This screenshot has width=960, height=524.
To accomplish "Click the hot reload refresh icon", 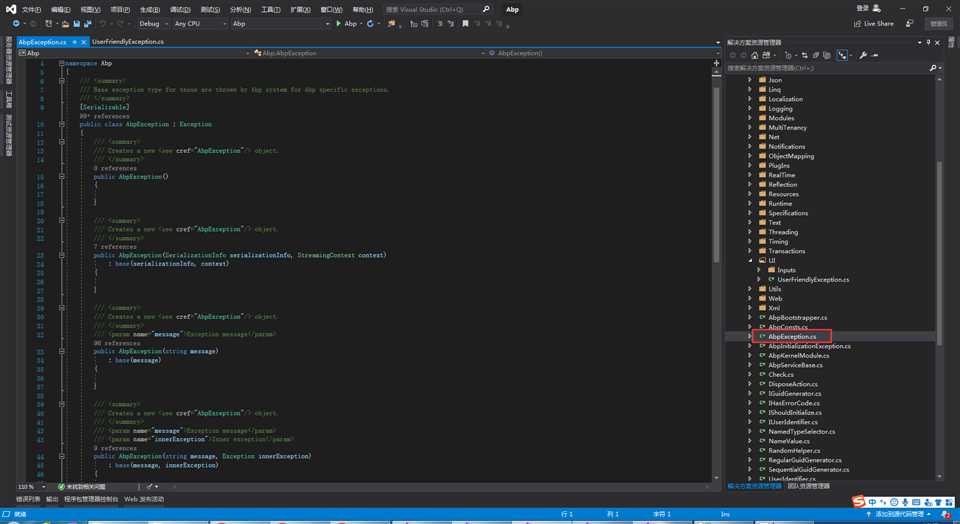I will pos(370,24).
